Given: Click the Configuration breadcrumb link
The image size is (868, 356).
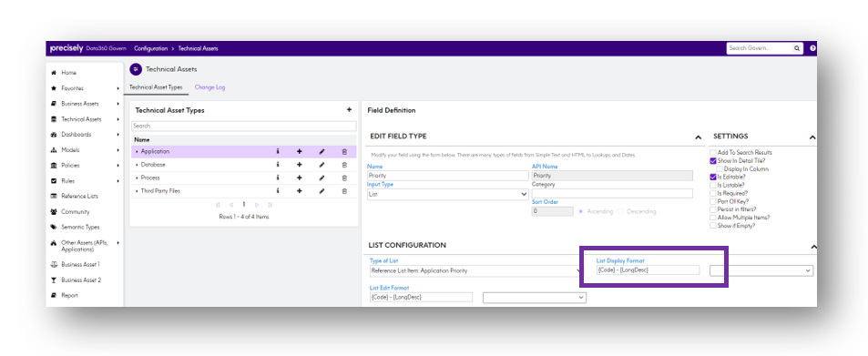Looking at the screenshot, I should 150,49.
